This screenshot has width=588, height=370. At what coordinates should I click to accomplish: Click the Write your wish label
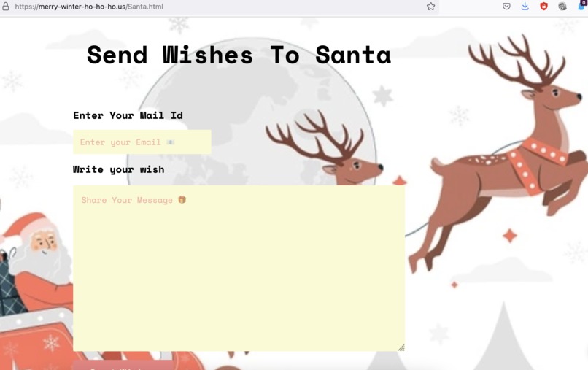(x=118, y=169)
